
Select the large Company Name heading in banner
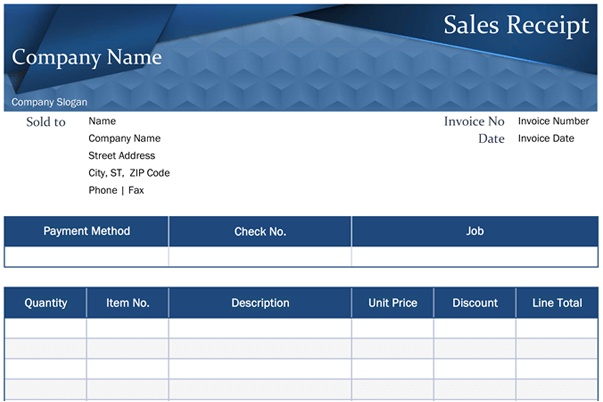[86, 57]
